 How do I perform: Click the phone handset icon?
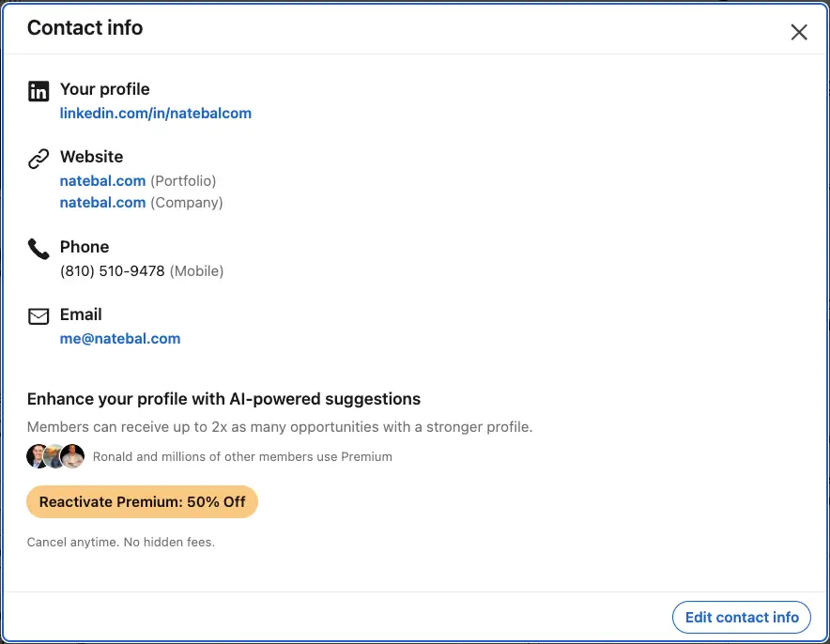[x=38, y=249]
